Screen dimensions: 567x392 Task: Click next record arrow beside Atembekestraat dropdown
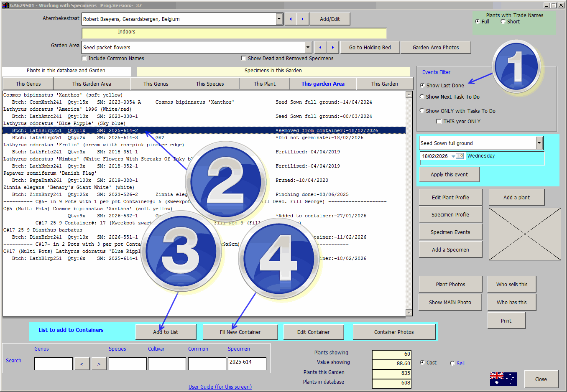303,19
